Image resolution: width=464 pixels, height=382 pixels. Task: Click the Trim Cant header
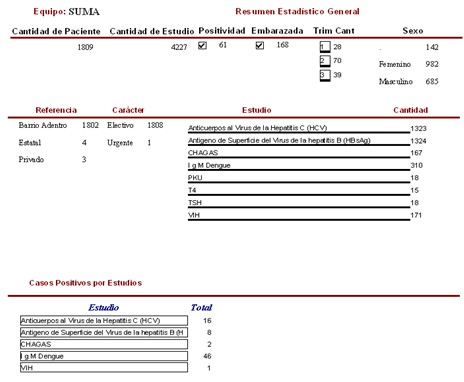point(334,31)
